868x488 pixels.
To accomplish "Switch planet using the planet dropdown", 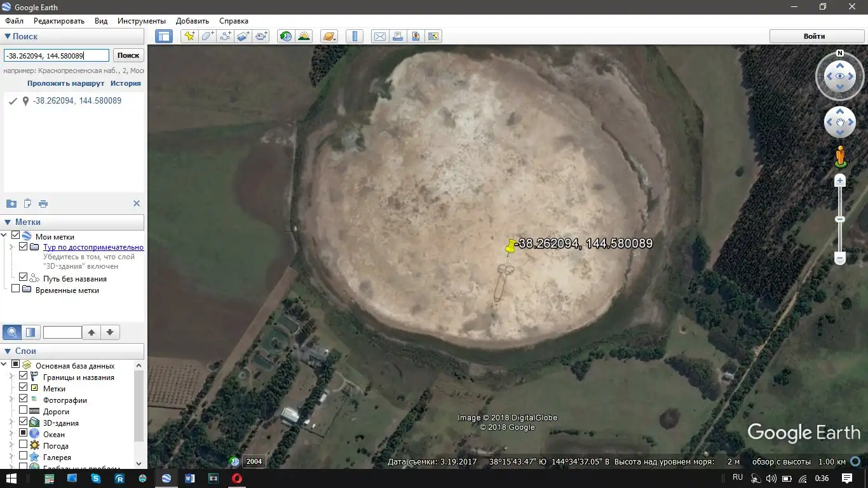I will point(329,36).
